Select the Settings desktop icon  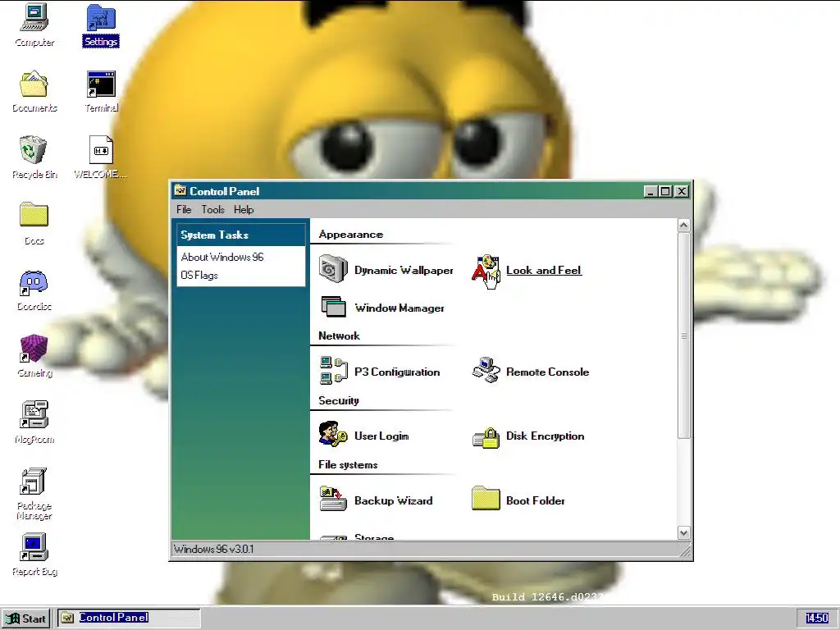(101, 18)
